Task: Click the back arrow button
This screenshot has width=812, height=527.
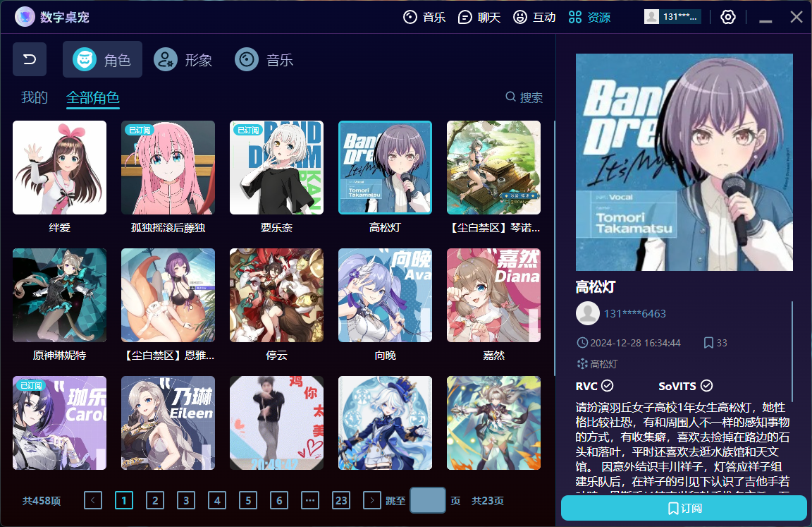Action: [30, 59]
